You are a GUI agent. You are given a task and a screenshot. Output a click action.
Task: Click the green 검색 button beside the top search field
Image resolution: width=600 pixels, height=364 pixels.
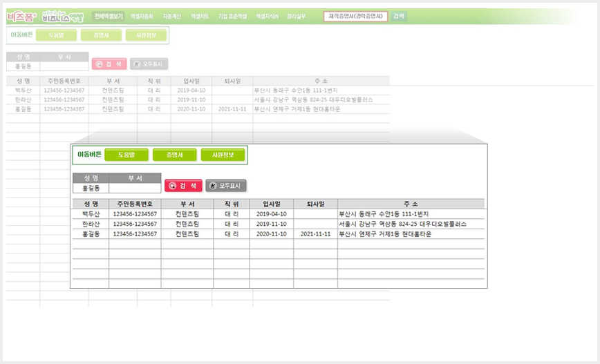[399, 17]
